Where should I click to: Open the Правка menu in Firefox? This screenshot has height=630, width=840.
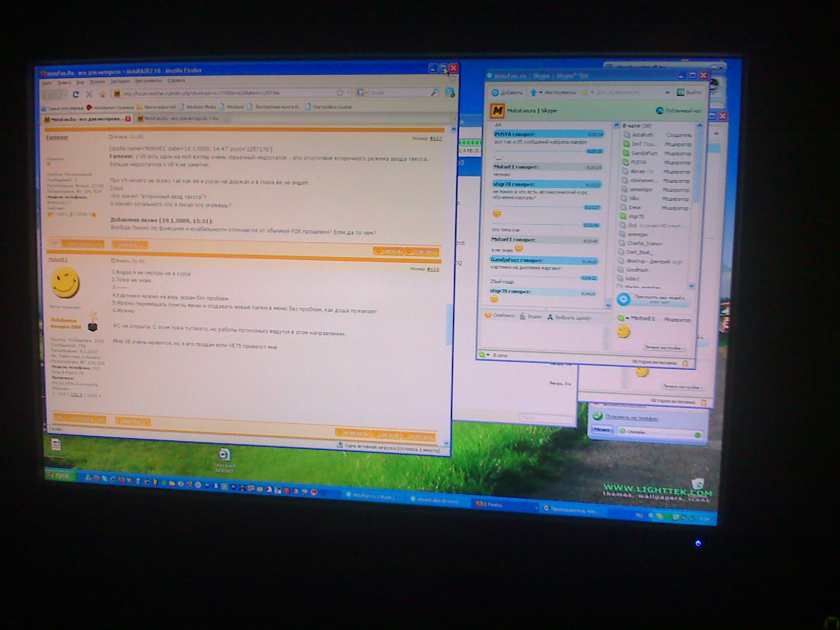click(x=64, y=82)
